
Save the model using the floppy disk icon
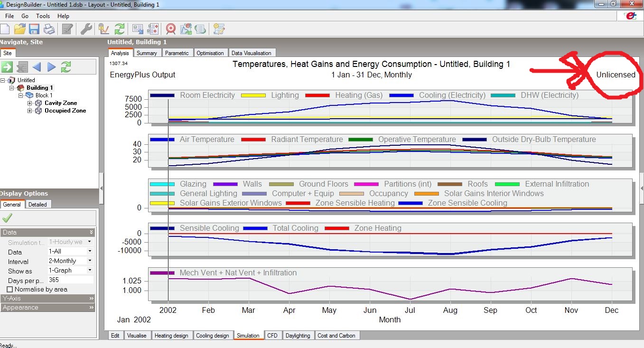click(34, 29)
